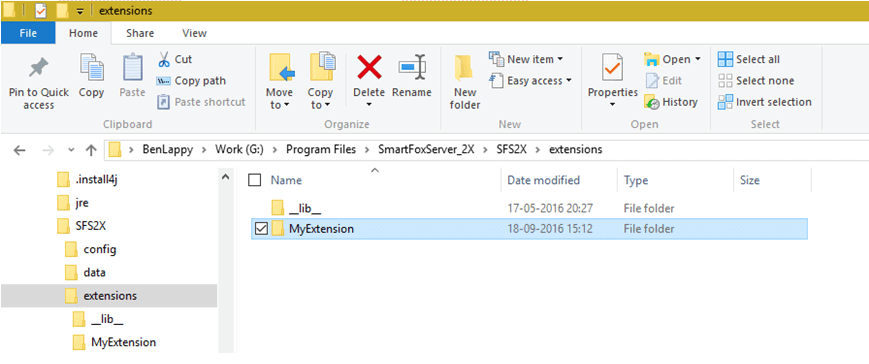Select MyExtension in navigation tree
Screen dimensions: 869x364
[x=114, y=342]
